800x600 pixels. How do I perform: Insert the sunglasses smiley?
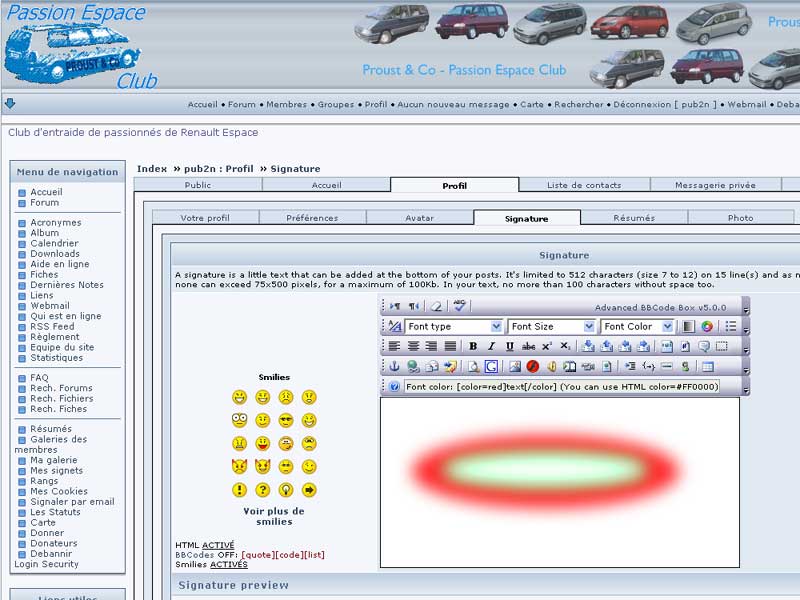click(x=286, y=420)
